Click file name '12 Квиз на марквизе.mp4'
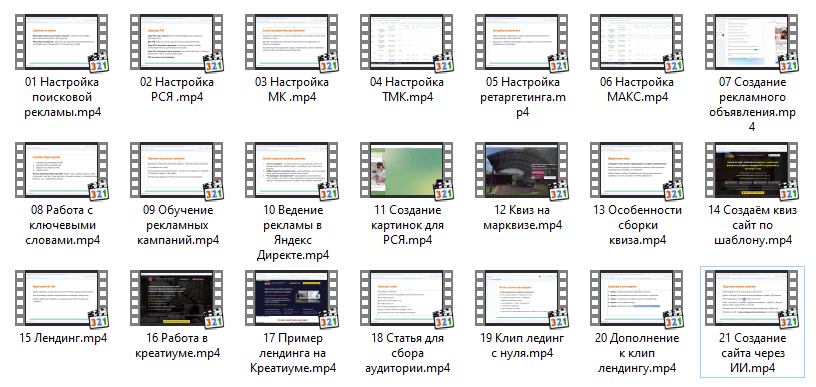 coord(523,218)
